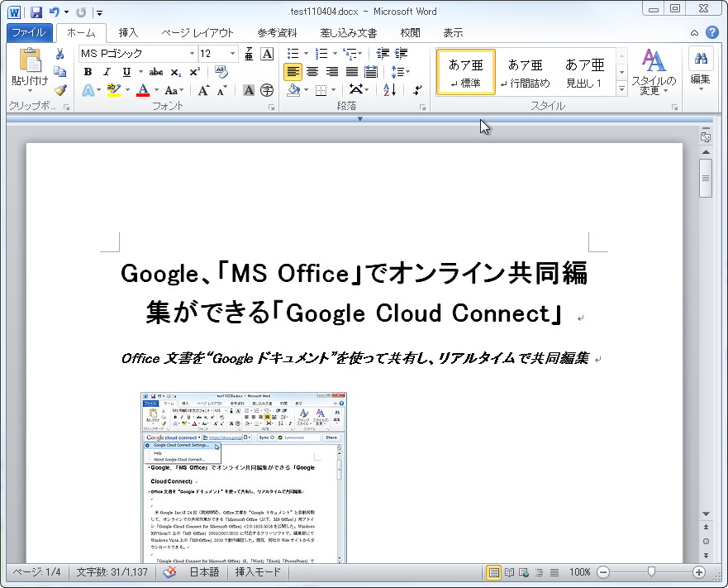
Task: Increase font size with grow font icon
Action: (203, 90)
